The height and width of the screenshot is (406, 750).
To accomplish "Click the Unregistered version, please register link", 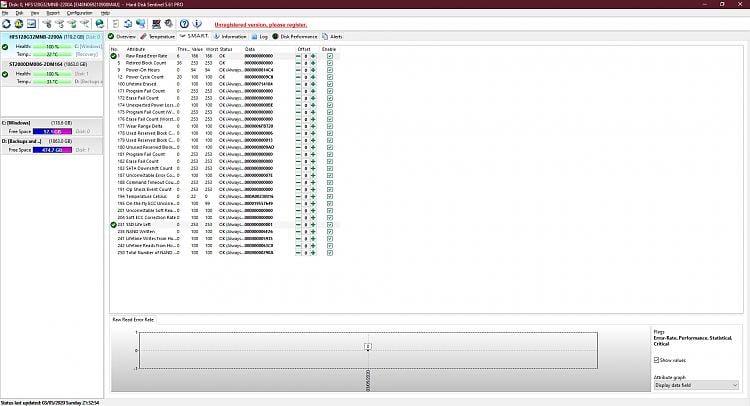I will [x=261, y=25].
